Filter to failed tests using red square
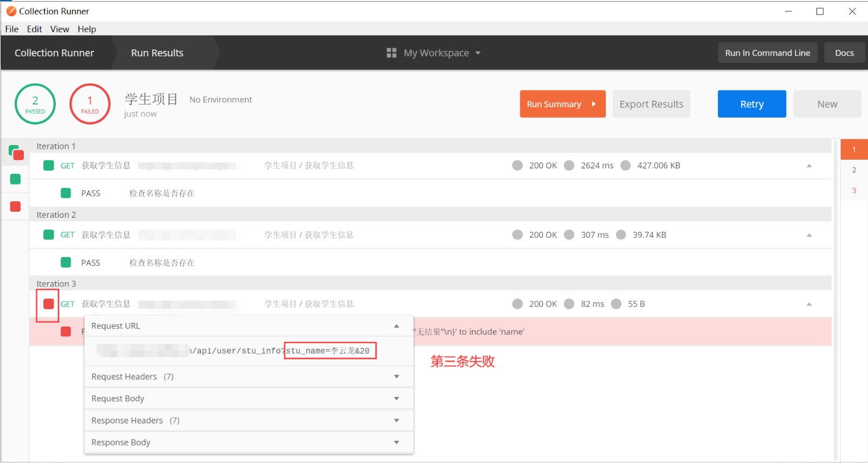This screenshot has height=463, width=868. click(15, 206)
